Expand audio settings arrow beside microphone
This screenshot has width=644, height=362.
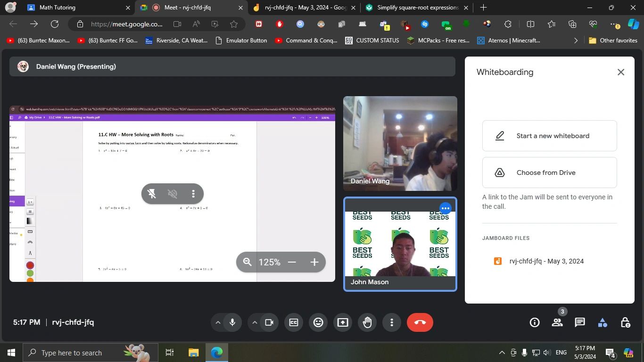coord(218,322)
